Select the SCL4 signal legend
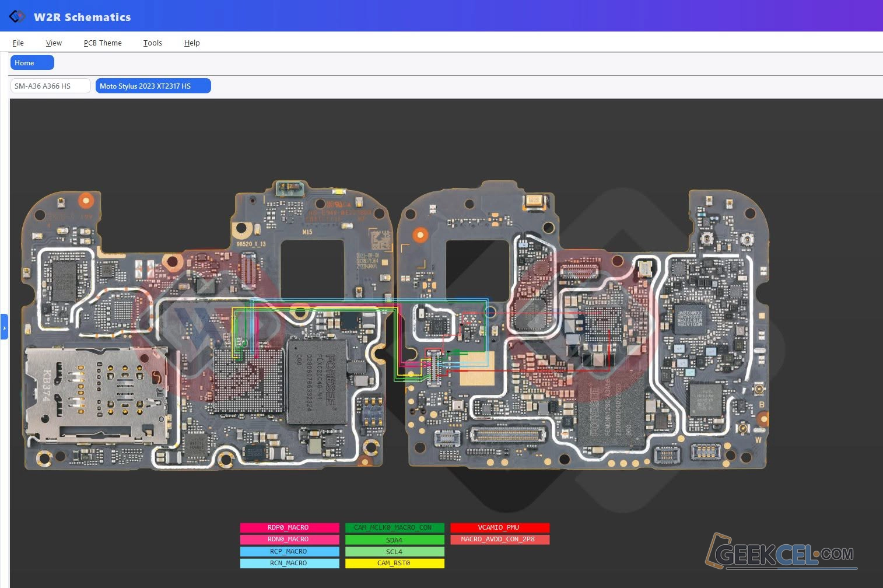The height and width of the screenshot is (588, 883). coord(395,551)
